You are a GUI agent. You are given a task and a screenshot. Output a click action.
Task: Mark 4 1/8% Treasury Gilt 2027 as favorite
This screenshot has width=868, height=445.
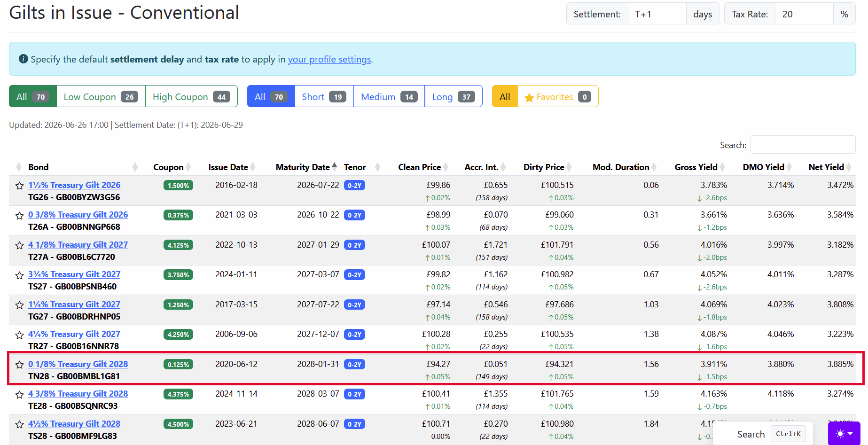tap(19, 245)
